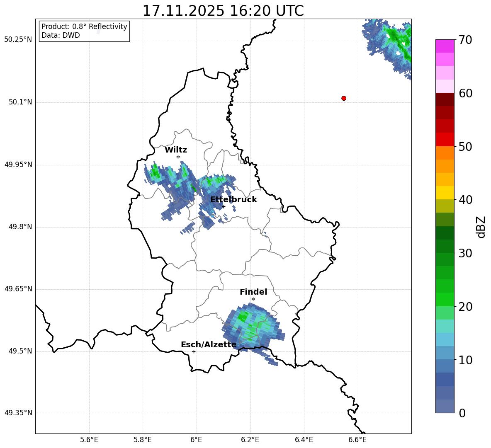This screenshot has height=448, width=491.
Task: Click the 60 tick on the colorbar
Action: click(x=465, y=93)
